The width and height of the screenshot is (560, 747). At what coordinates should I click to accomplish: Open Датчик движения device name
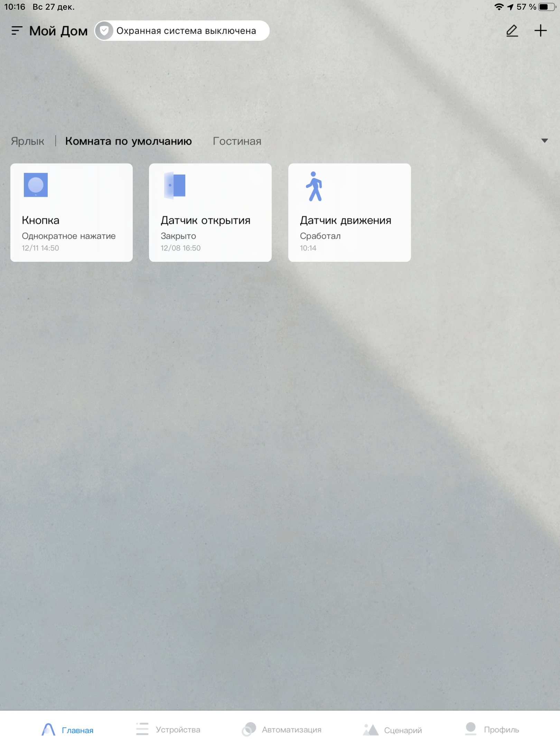(x=345, y=220)
